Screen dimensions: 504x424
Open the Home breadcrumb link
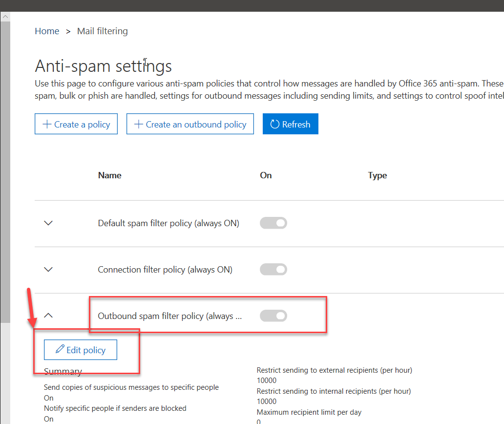click(47, 31)
